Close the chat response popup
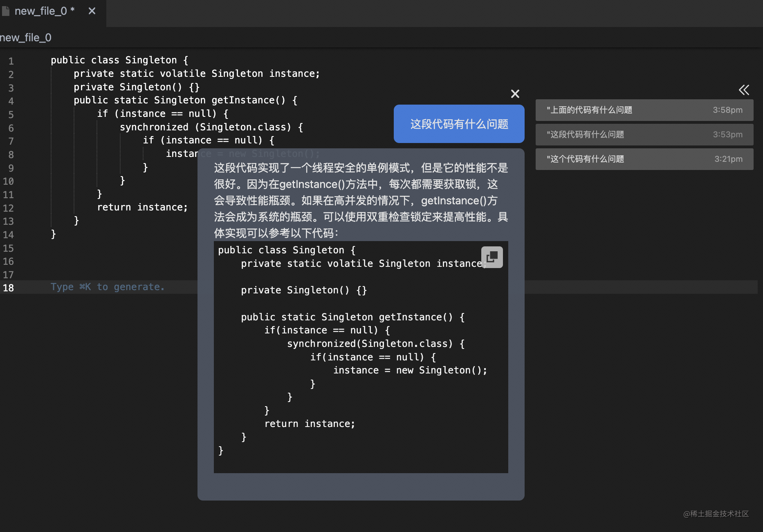Image resolution: width=763 pixels, height=532 pixels. [515, 94]
